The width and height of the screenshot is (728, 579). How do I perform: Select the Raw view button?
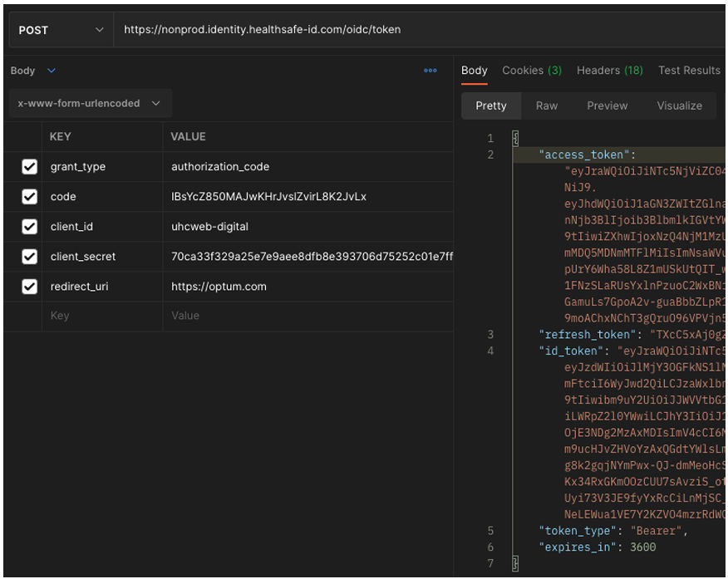pyautogui.click(x=547, y=105)
